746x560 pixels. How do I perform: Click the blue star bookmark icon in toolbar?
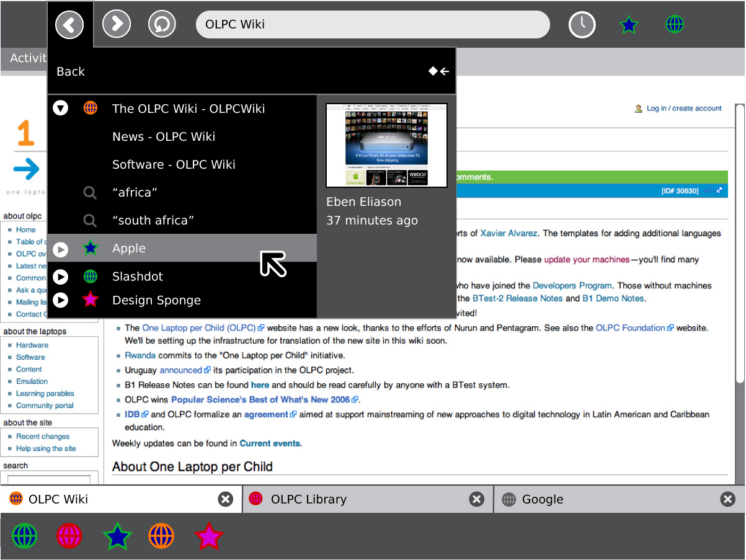[x=629, y=25]
